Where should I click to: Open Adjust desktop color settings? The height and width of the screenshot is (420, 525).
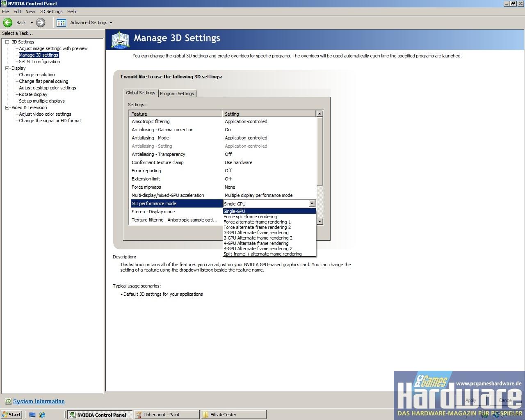click(48, 88)
